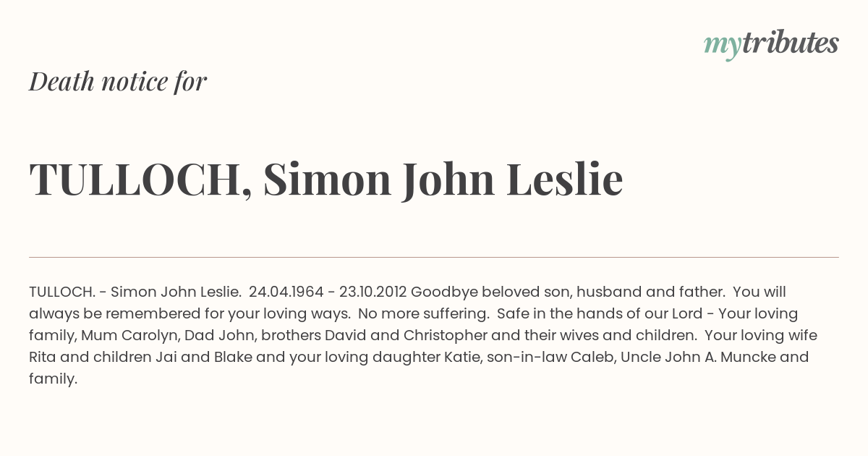Click the 'Death notice for' heading
The width and height of the screenshot is (868, 456).
coord(118,81)
